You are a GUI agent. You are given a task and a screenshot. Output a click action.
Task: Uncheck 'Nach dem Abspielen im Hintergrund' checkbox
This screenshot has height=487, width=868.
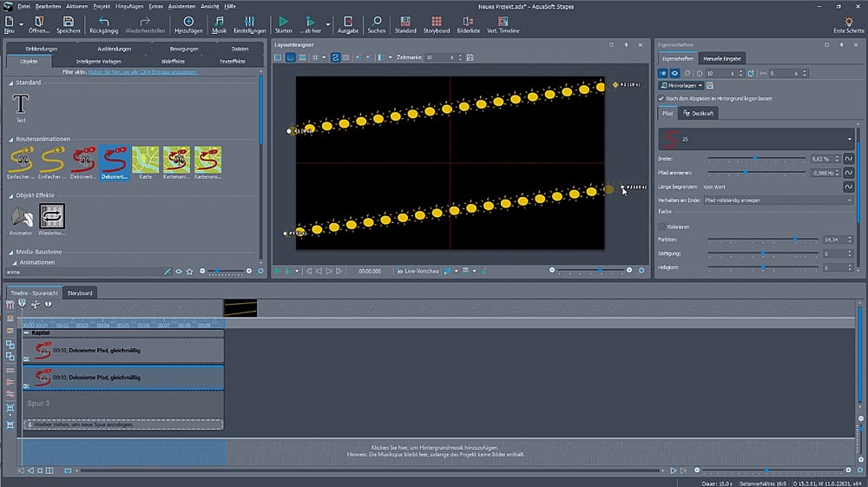661,99
